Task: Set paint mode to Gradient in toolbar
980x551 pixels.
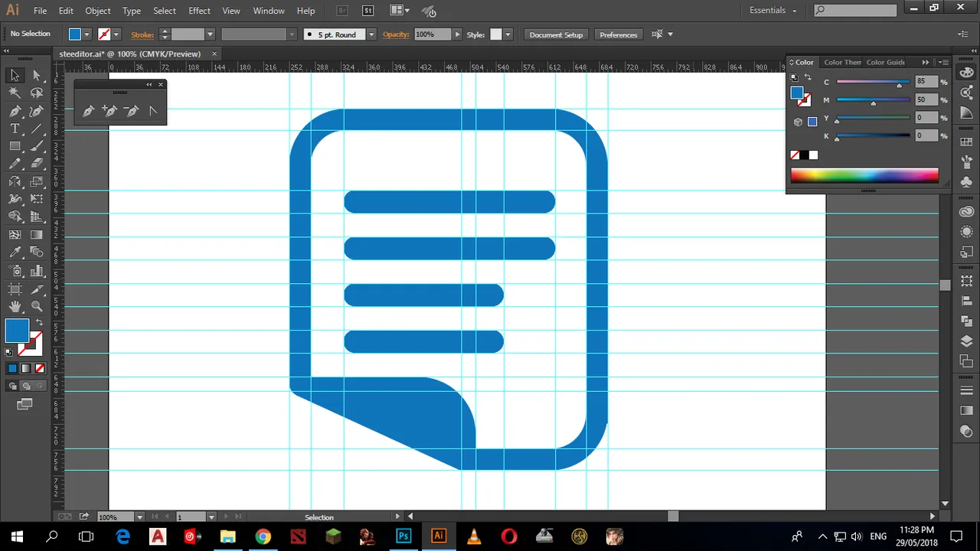Action: pos(26,368)
